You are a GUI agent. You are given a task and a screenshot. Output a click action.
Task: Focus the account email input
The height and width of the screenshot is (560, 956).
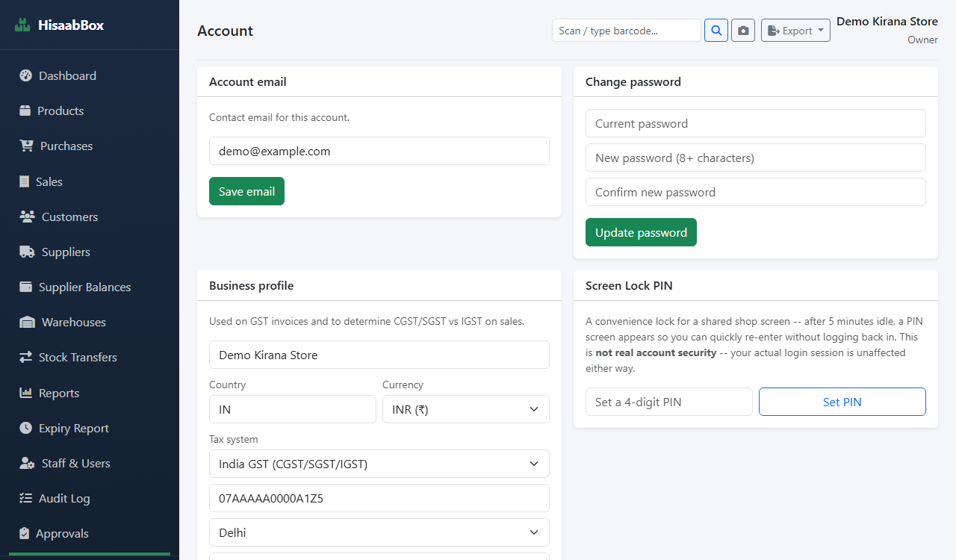tap(379, 151)
